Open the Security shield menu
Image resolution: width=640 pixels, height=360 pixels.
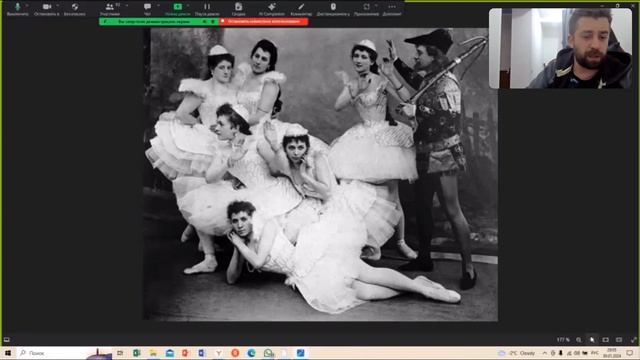75,7
